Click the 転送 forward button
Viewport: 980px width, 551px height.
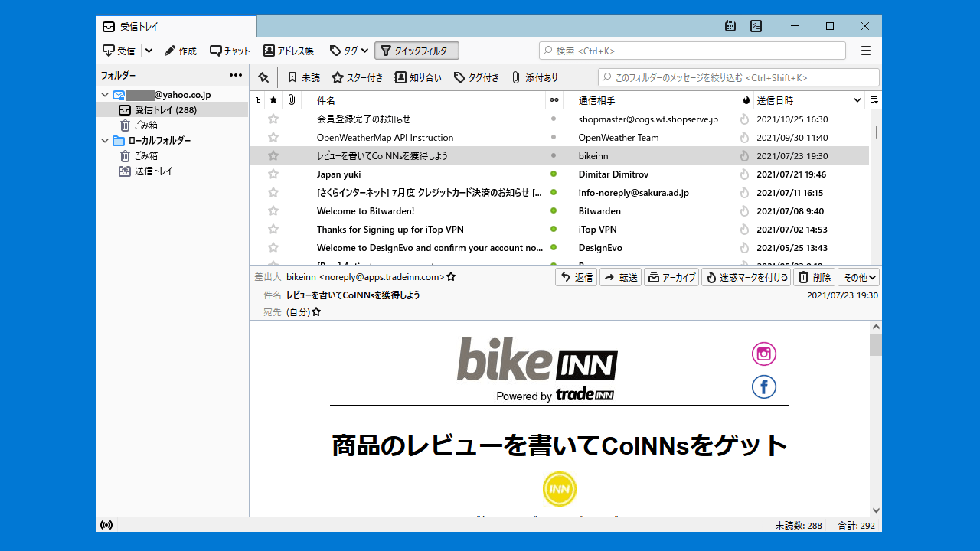point(620,277)
